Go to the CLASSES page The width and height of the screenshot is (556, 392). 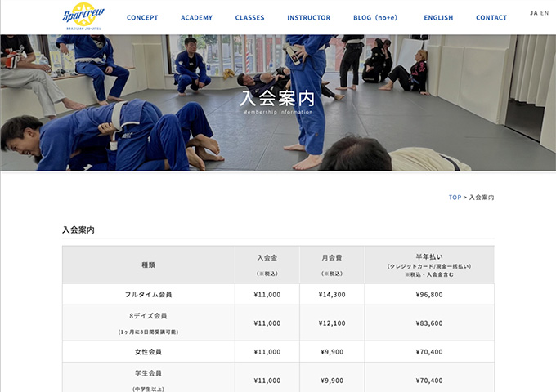(249, 18)
